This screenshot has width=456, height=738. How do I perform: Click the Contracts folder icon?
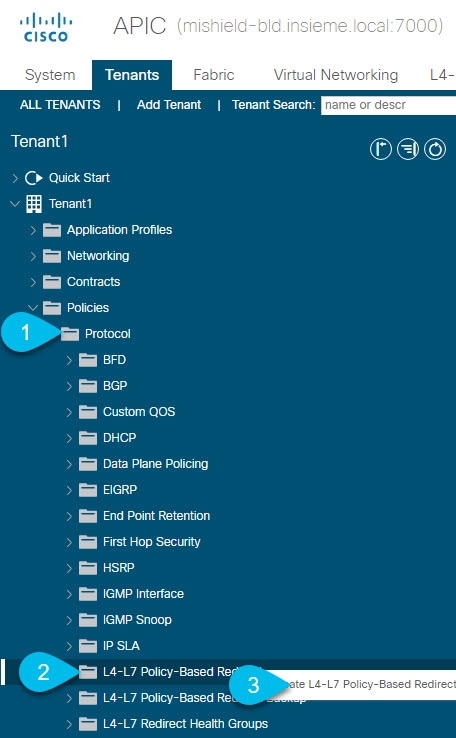click(x=52, y=282)
